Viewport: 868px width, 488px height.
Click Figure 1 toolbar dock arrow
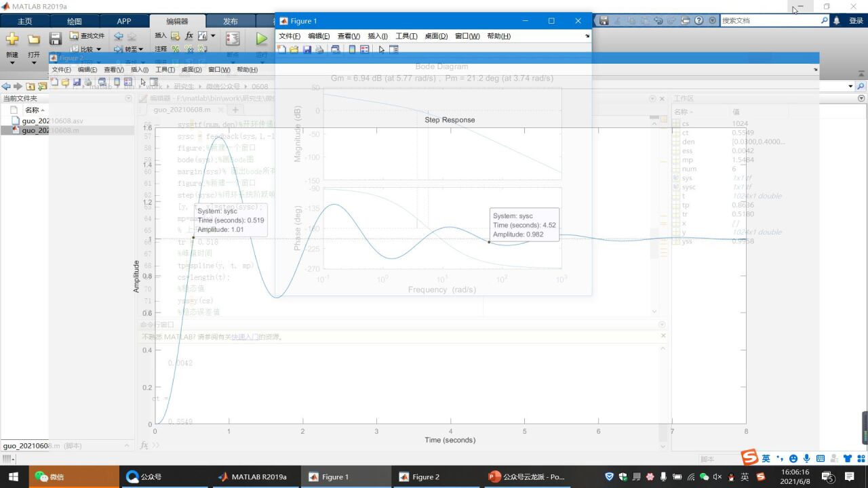[x=587, y=36]
